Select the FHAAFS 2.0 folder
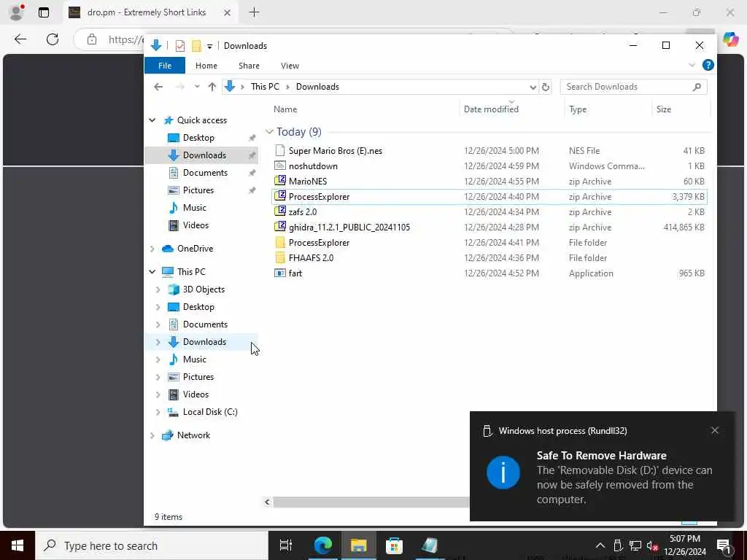747x560 pixels. (x=311, y=257)
